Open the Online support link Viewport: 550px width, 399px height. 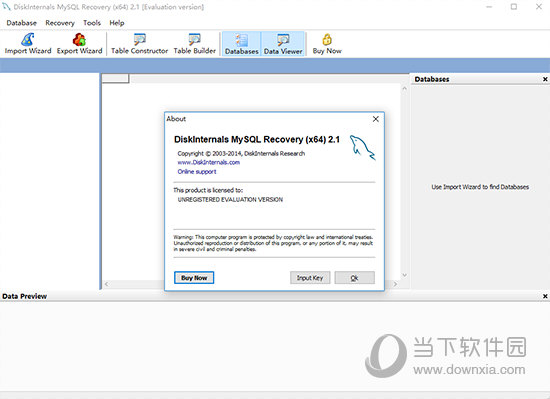tap(197, 171)
